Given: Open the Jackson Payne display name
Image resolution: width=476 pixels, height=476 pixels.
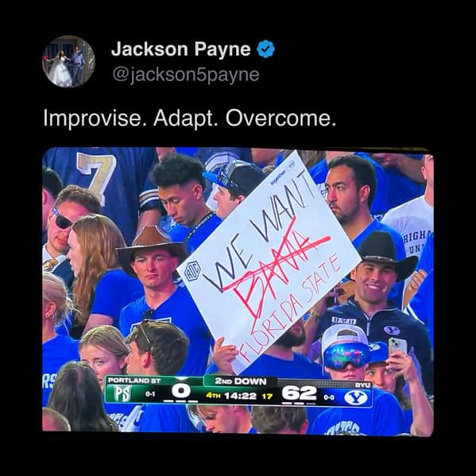Looking at the screenshot, I should (181, 49).
